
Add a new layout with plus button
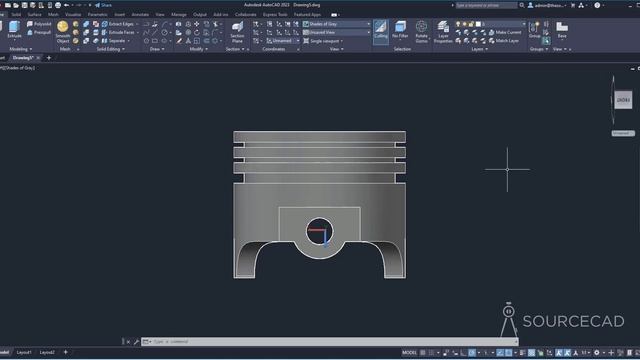pyautogui.click(x=65, y=352)
